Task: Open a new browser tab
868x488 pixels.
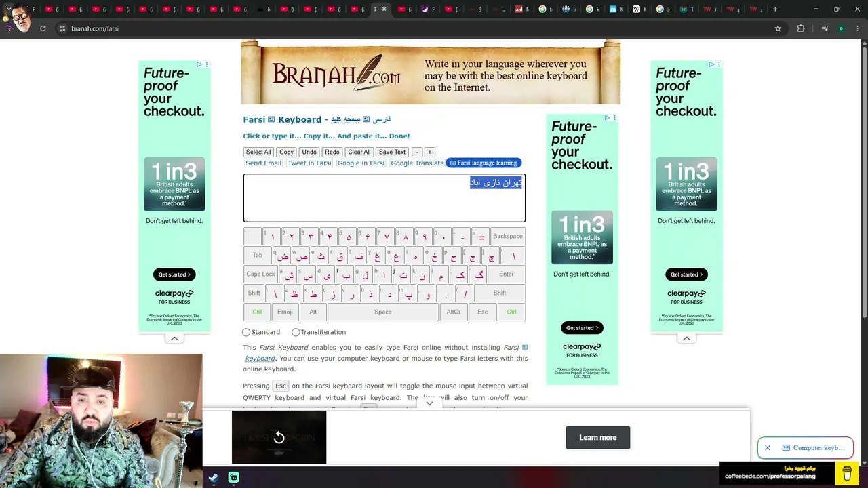Action: 775,9
